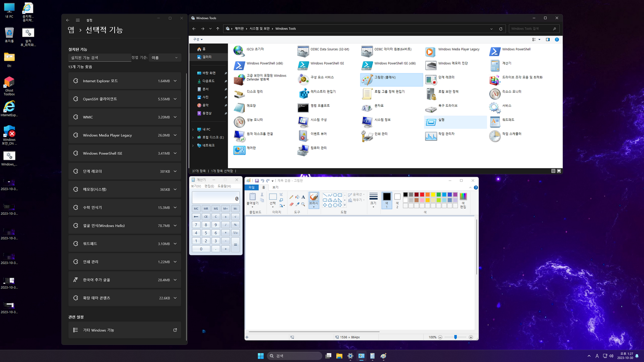
Task: Expand 네트워크 tree node in navigation pane
Action: click(193, 145)
